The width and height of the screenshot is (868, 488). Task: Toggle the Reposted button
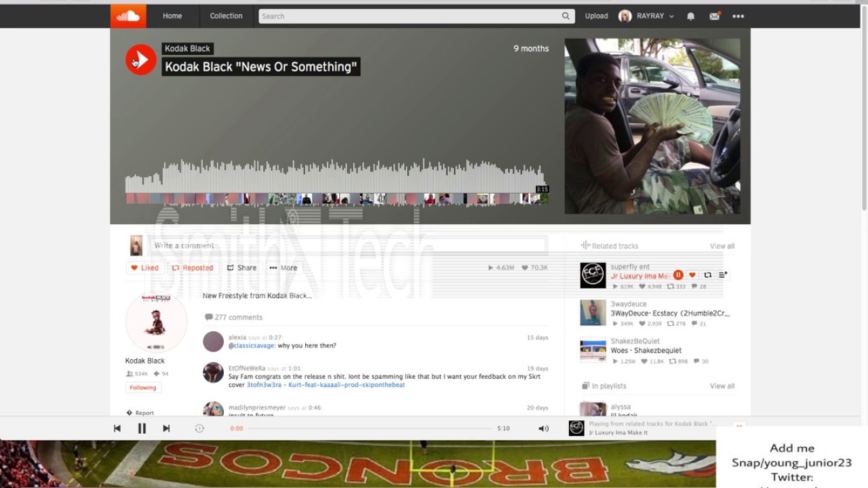193,268
